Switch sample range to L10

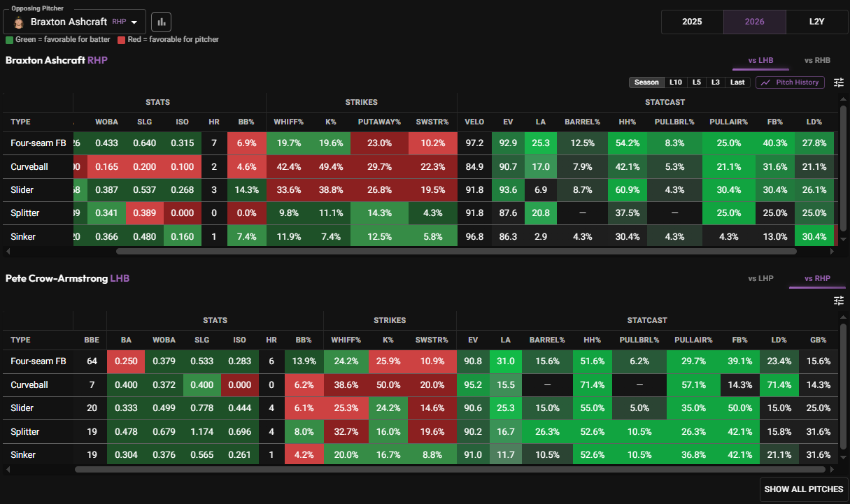[676, 82]
